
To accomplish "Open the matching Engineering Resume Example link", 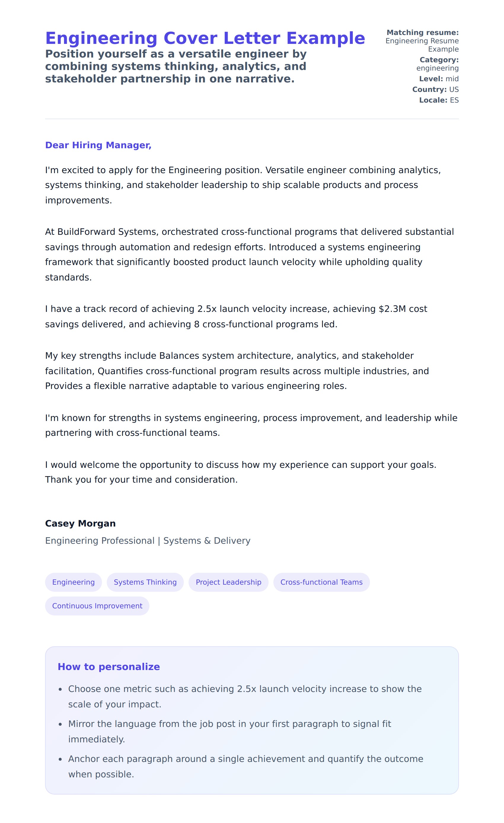I will (422, 45).
